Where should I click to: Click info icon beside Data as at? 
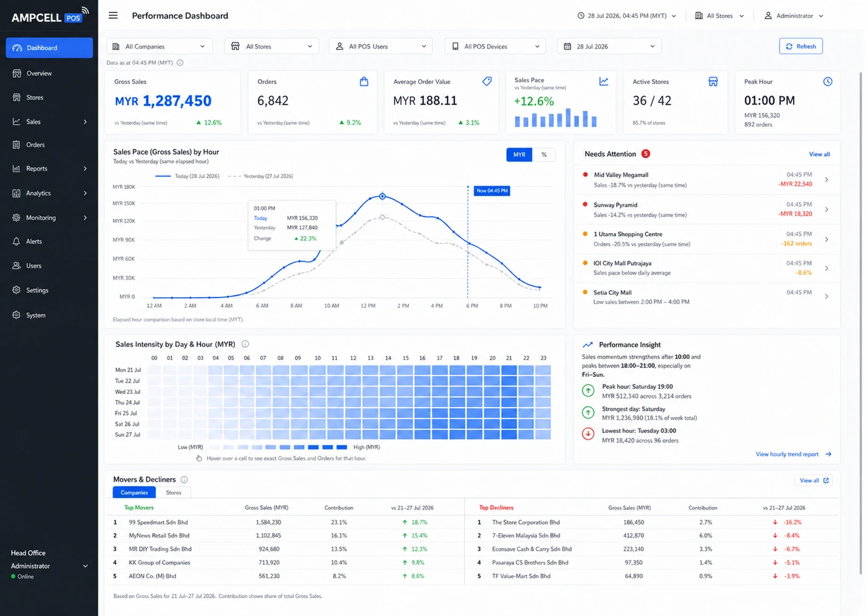pos(180,62)
